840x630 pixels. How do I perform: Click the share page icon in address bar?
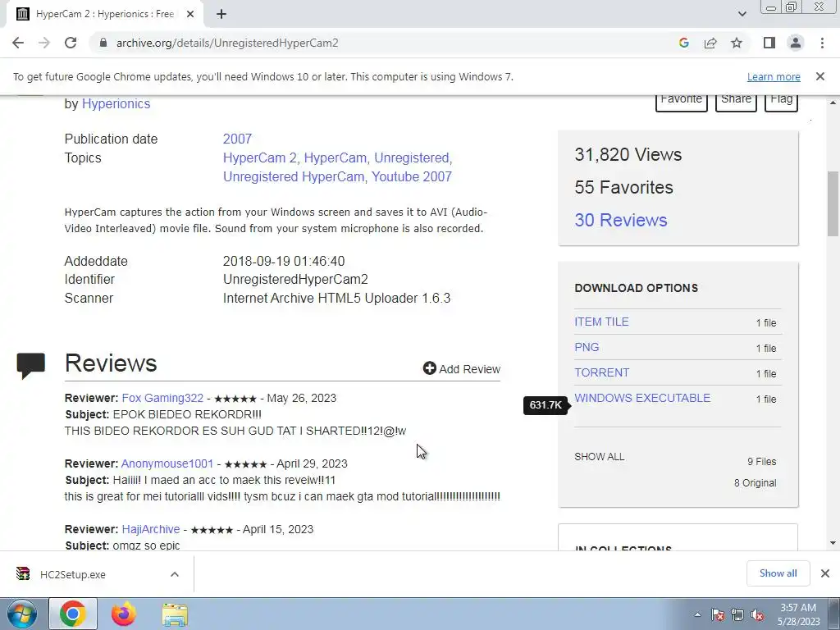[x=710, y=43]
